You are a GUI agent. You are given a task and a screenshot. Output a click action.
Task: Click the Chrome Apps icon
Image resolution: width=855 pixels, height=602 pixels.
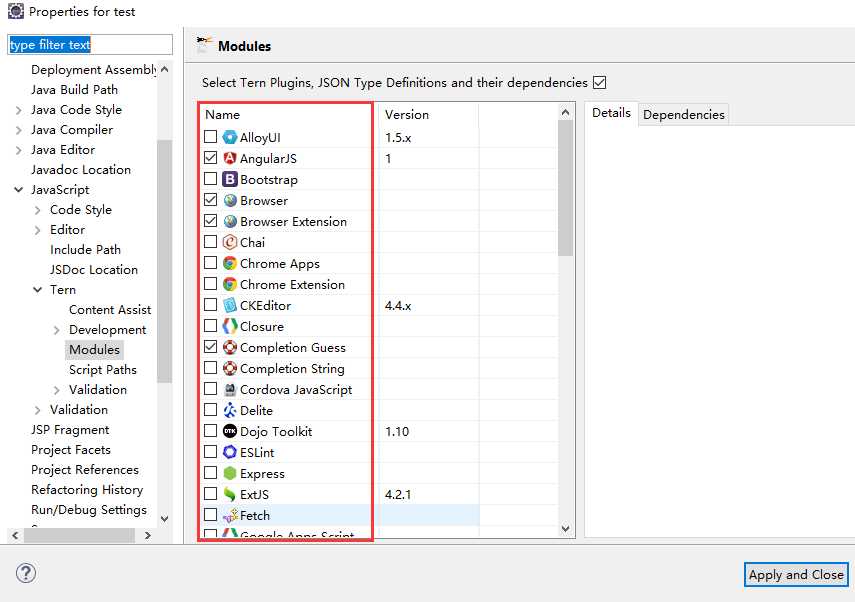[230, 263]
